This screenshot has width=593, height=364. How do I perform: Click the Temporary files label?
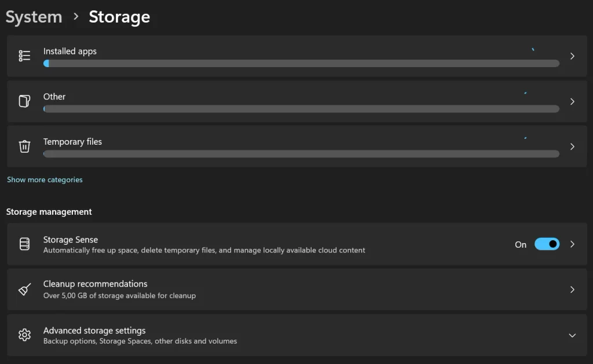[72, 142]
